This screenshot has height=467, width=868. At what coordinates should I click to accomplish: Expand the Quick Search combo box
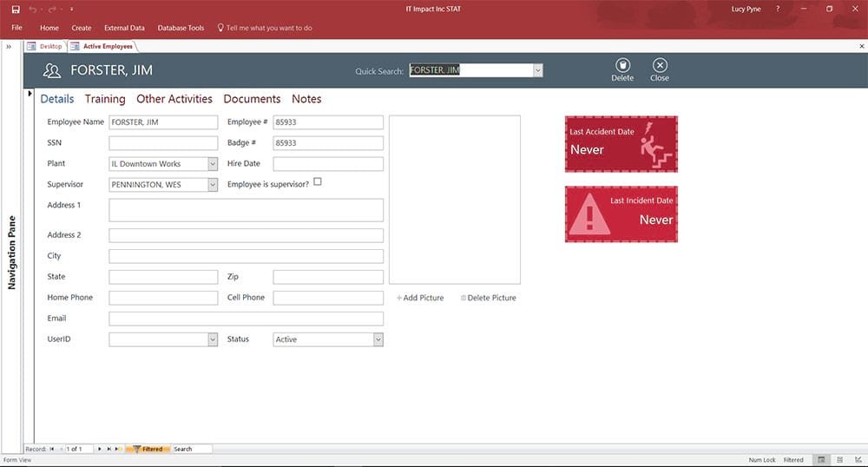(537, 70)
